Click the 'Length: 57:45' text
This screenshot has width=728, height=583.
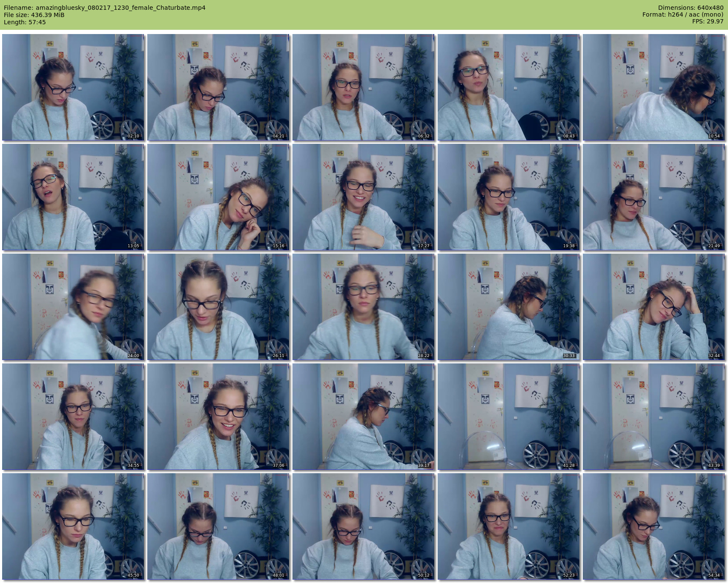pyautogui.click(x=25, y=22)
